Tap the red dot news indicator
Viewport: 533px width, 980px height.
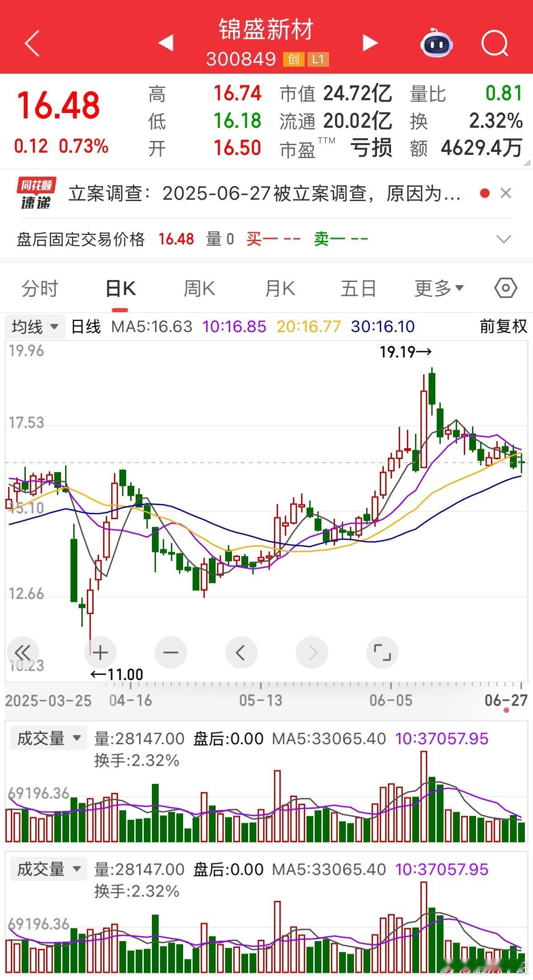[x=485, y=193]
